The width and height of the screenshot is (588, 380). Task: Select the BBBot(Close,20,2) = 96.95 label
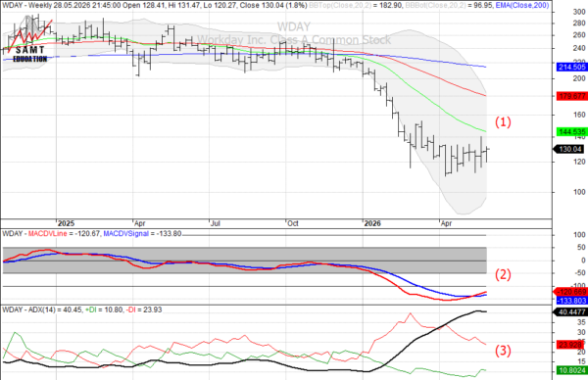point(449,5)
